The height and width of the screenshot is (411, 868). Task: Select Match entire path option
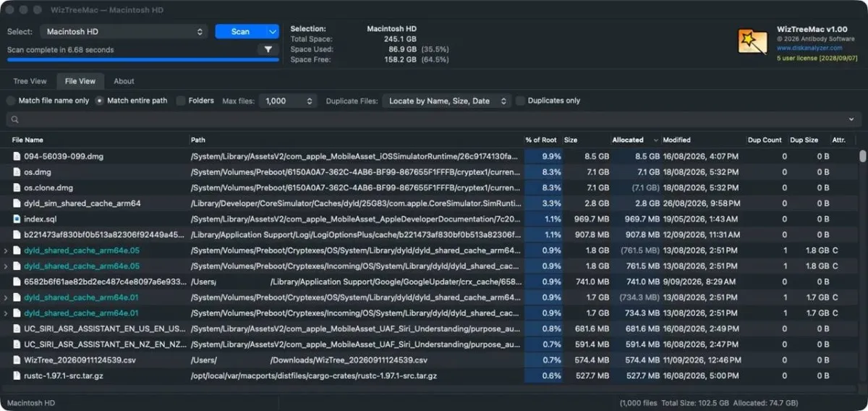(x=100, y=101)
